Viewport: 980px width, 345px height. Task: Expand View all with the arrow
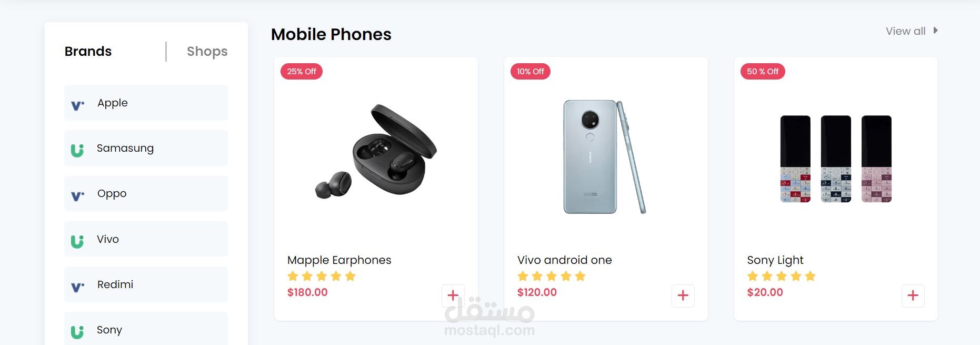[935, 31]
